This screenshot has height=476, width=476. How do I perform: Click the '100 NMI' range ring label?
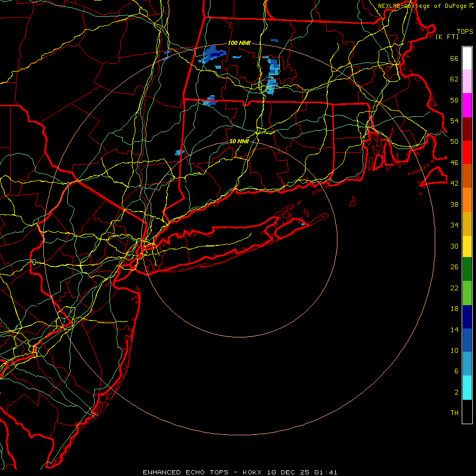coord(239,43)
